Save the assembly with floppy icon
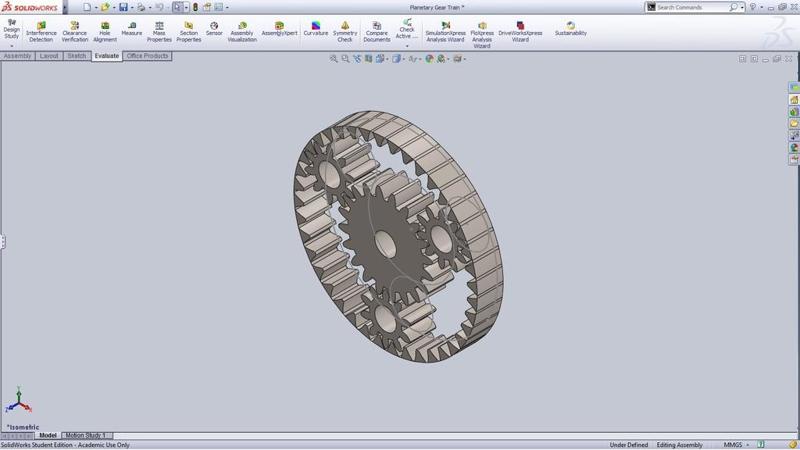The width and height of the screenshot is (800, 450). click(123, 7)
